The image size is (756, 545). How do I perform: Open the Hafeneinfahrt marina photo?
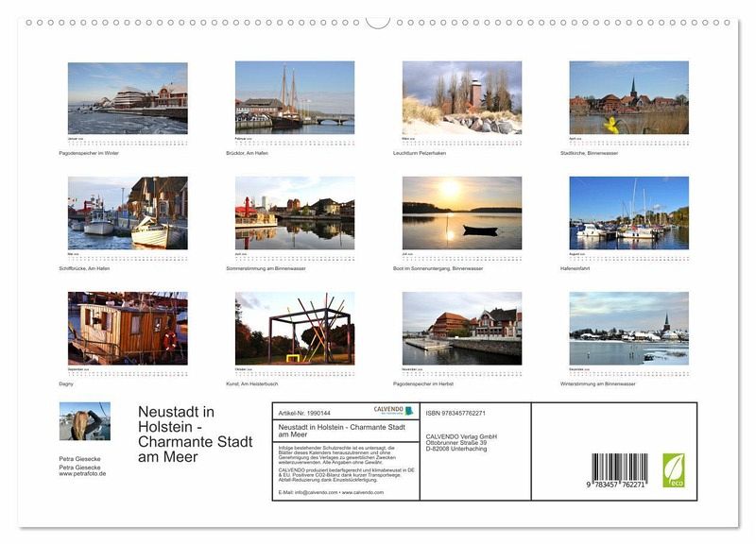(628, 213)
